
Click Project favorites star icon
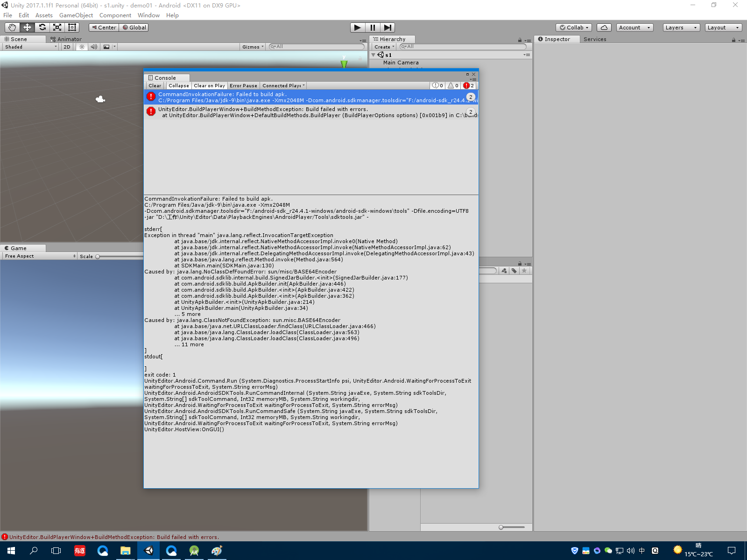pos(524,271)
